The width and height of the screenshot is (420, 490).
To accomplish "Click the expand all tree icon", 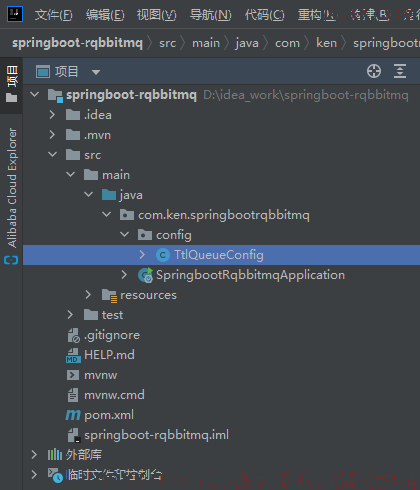I will [x=400, y=71].
